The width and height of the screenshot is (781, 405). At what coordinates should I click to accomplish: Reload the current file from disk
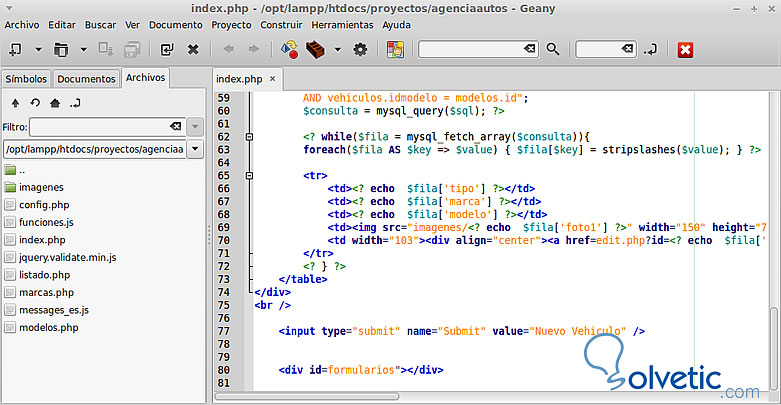(166, 49)
